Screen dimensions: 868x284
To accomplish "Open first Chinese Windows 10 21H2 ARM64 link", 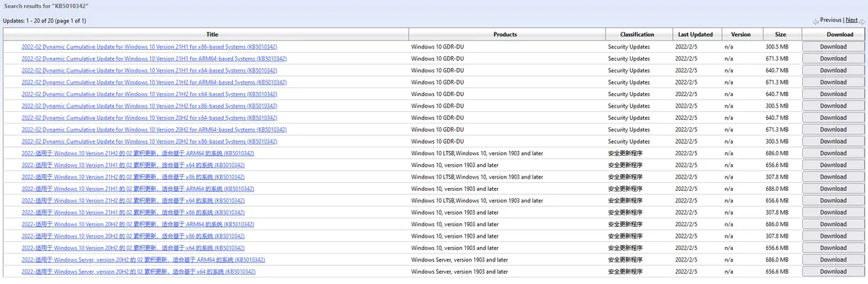I will (x=137, y=153).
